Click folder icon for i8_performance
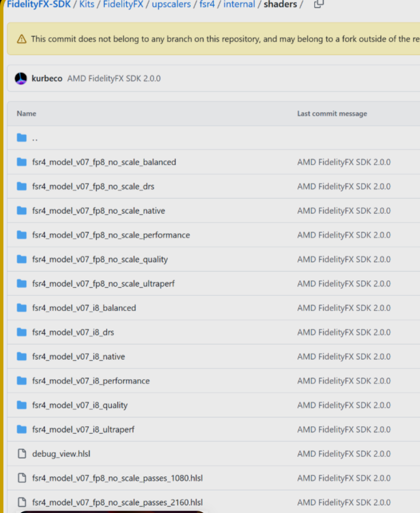The image size is (420, 513). pos(22,381)
